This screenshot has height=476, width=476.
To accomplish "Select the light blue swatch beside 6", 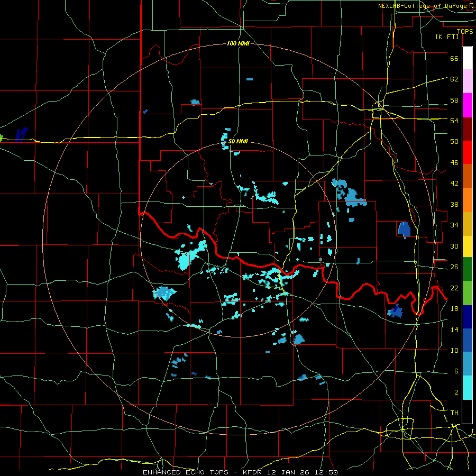I will pos(467,364).
